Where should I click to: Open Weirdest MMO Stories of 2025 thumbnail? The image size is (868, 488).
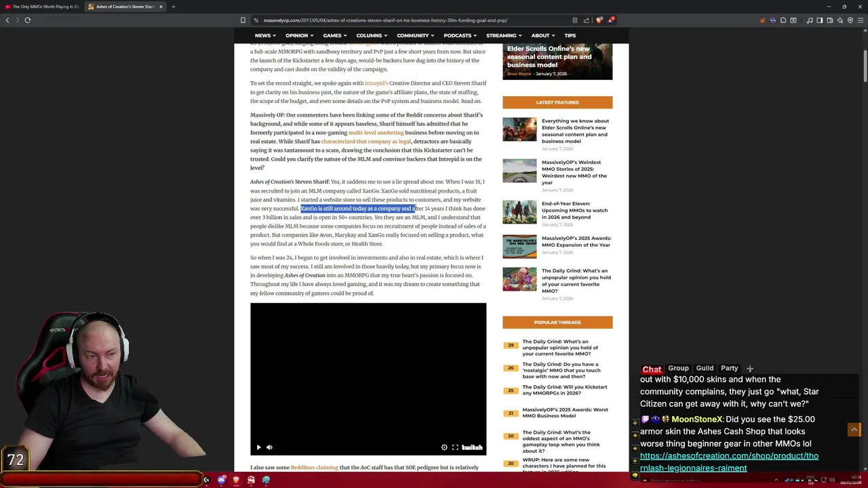519,171
